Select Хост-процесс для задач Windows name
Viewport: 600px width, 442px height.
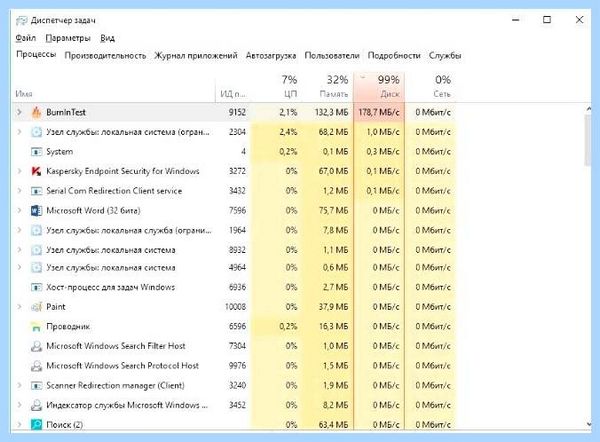tap(111, 287)
